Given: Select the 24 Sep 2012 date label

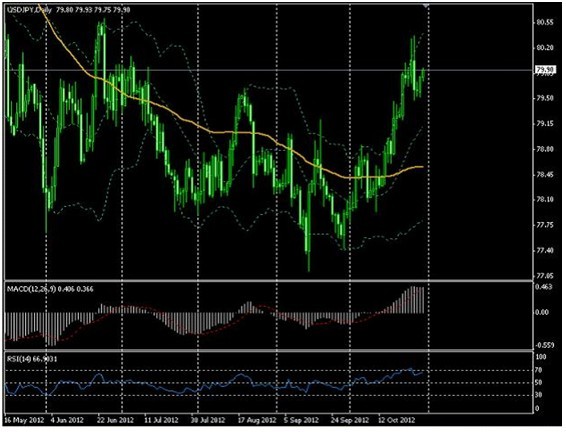Looking at the screenshot, I should click(x=350, y=420).
